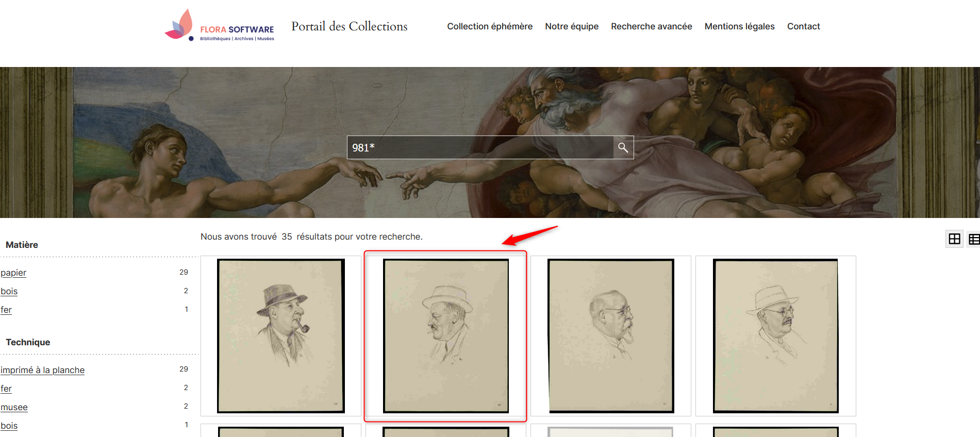
Task: Open the Collection éphémère menu item
Action: pyautogui.click(x=489, y=26)
